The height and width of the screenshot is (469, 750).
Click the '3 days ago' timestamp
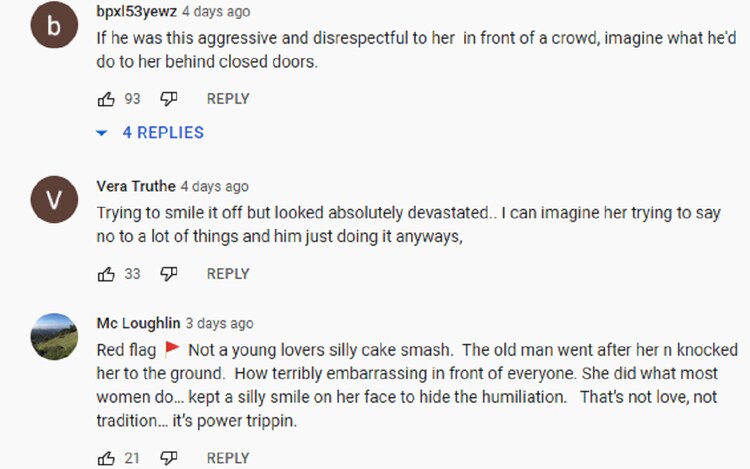(219, 323)
